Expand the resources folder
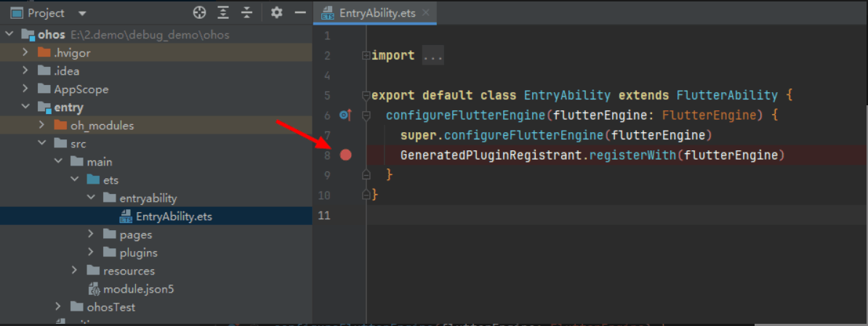Image resolution: width=868 pixels, height=326 pixels. coord(75,271)
